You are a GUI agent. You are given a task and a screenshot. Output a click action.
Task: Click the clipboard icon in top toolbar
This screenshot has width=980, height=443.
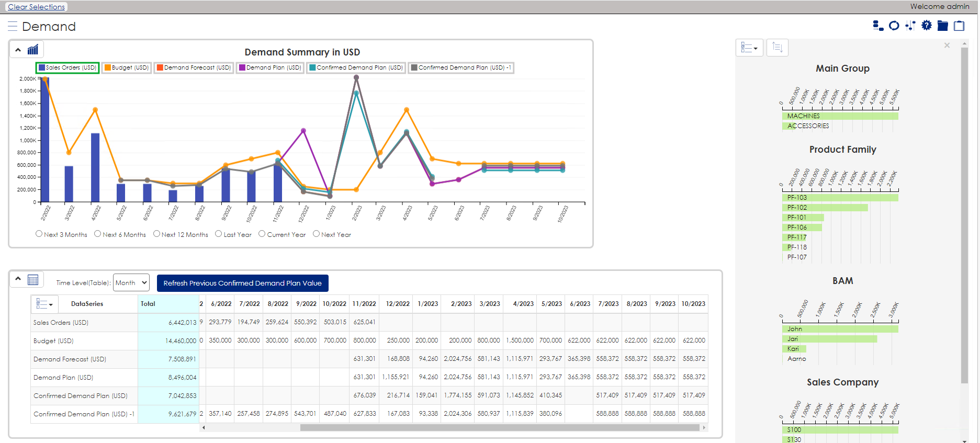click(x=959, y=26)
